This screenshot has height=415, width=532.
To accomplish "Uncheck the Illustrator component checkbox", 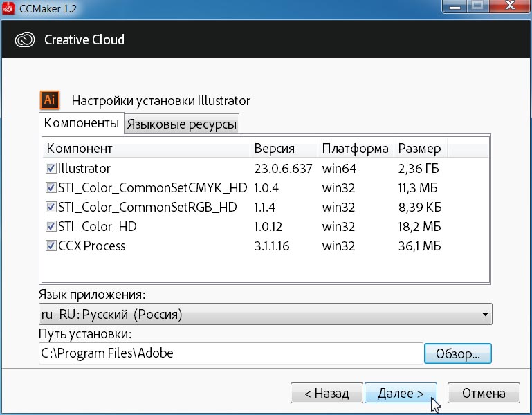I will click(51, 168).
